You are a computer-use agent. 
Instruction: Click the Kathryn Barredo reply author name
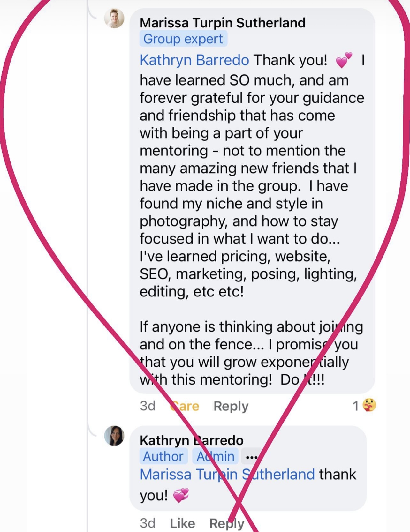(x=192, y=440)
